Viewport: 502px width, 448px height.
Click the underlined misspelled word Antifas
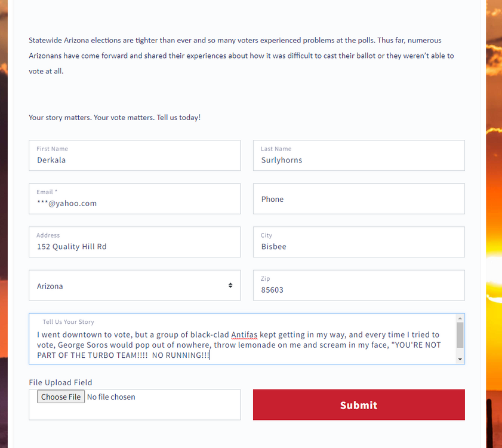point(244,335)
